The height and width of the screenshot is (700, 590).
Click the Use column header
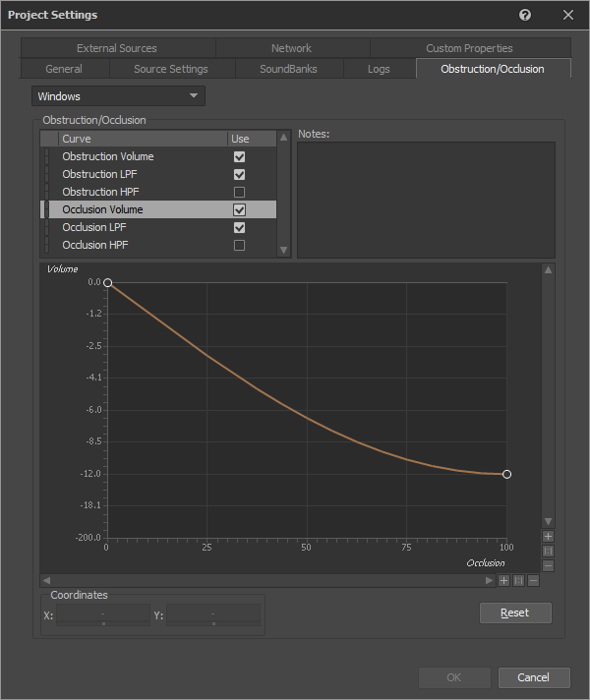[252, 139]
